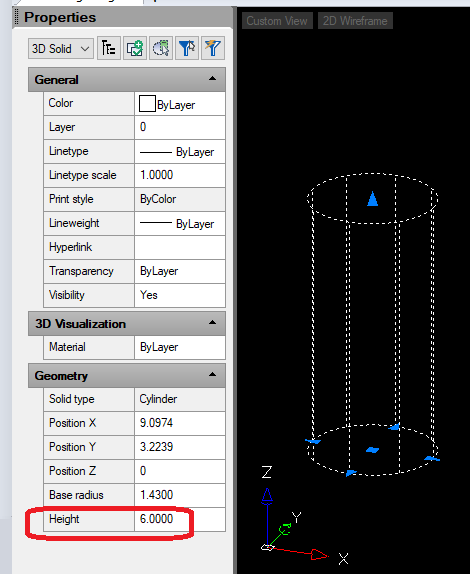Click the top triangular height grip of cylinder
470x574 pixels.
coord(373,199)
